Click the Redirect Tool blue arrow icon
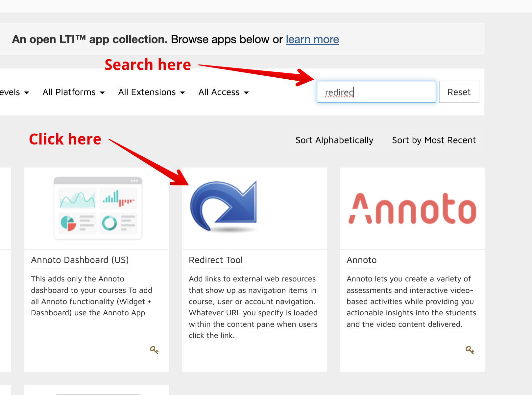Screen dimensions: 532x395 point(224,206)
